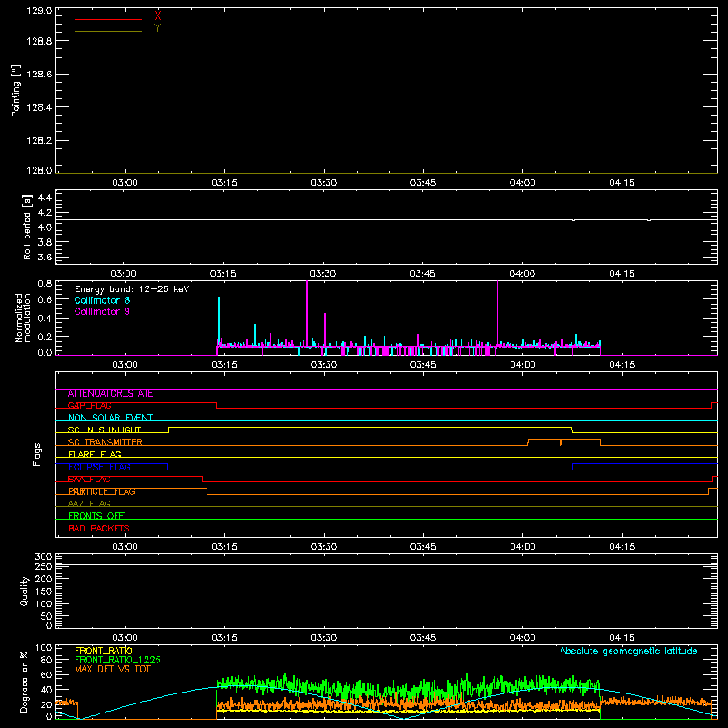728x728 pixels.
Task: Click the 128.0 tick label
Action: (39, 170)
